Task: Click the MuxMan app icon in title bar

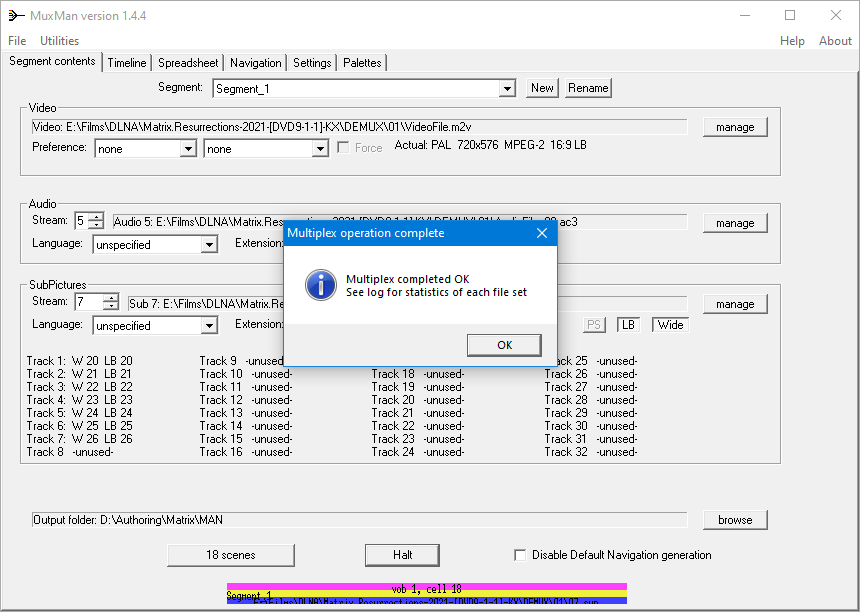Action: pyautogui.click(x=16, y=15)
